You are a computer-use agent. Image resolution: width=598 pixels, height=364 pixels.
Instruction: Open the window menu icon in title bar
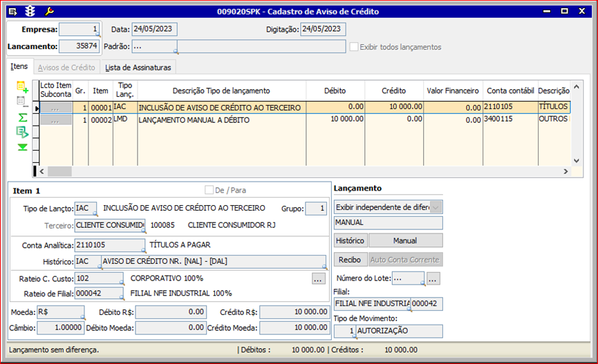click(12, 12)
